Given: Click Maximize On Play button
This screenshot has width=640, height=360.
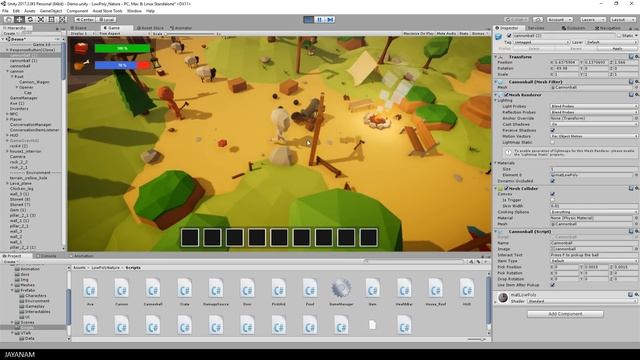Looking at the screenshot, I should 418,33.
